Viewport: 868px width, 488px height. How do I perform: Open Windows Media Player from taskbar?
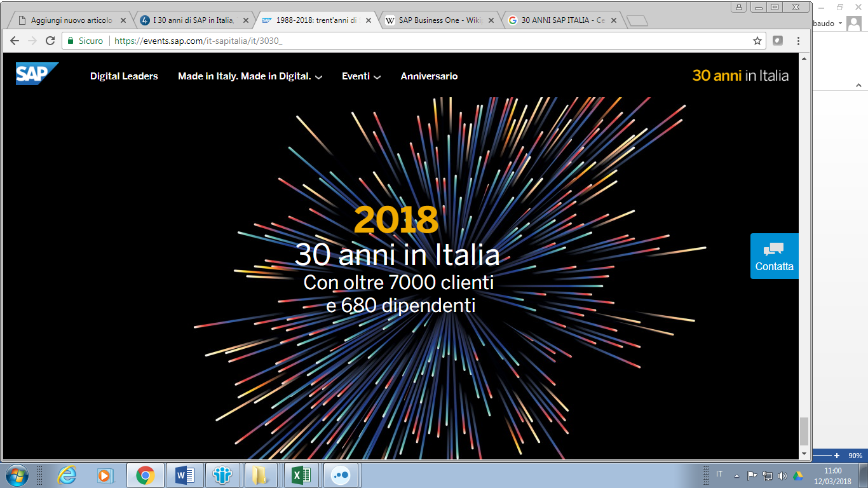[x=105, y=475]
